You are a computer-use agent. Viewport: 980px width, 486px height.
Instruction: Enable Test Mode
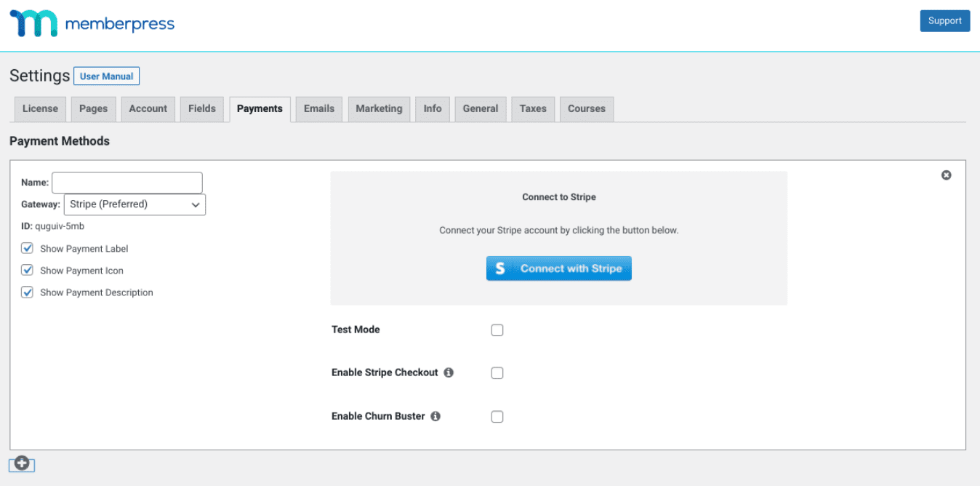[497, 330]
